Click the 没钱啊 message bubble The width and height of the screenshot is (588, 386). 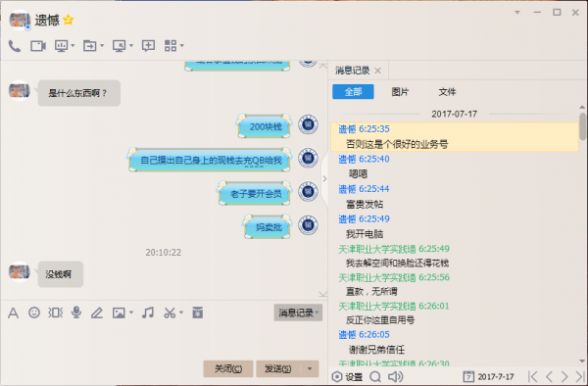point(61,274)
